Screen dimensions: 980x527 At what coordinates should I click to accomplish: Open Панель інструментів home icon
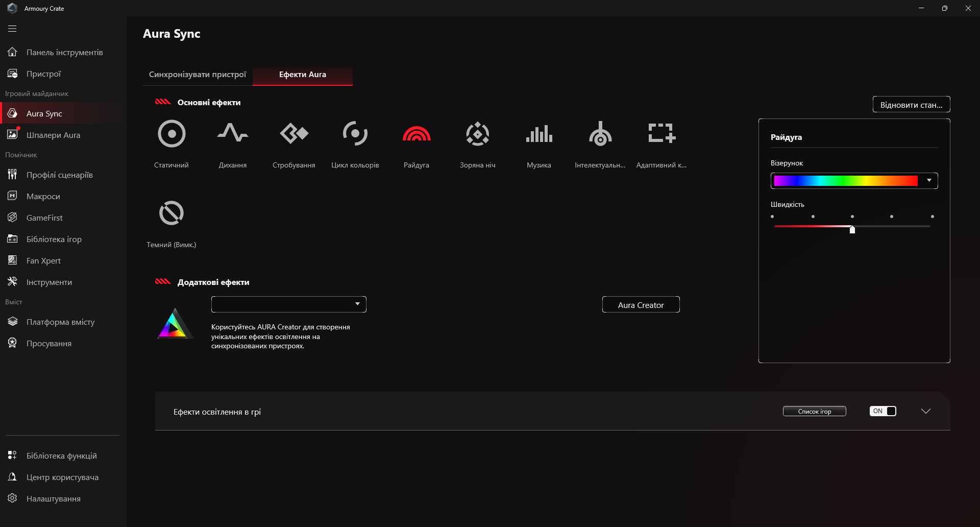[12, 52]
